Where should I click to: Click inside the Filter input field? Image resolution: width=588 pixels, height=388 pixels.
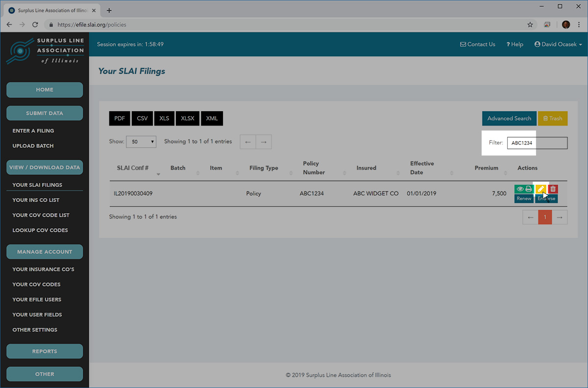click(537, 143)
